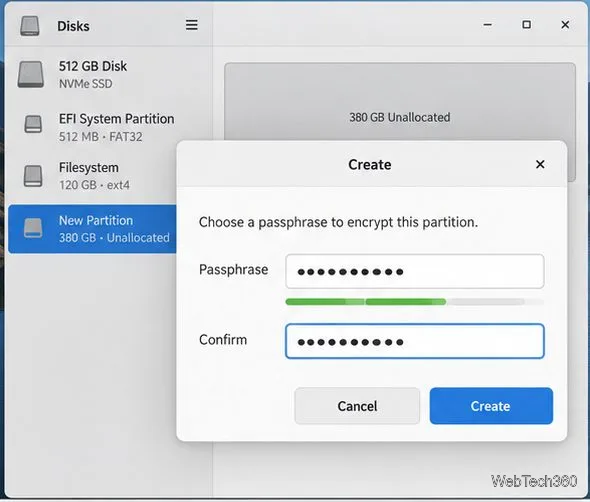The width and height of the screenshot is (590, 502).
Task: Maximize the Disks window
Action: click(x=526, y=25)
